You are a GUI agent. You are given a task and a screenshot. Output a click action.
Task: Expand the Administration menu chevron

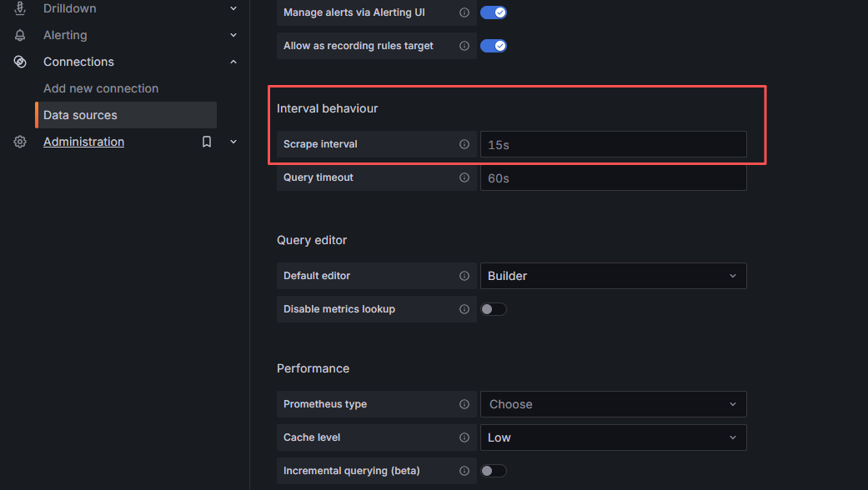click(x=233, y=142)
